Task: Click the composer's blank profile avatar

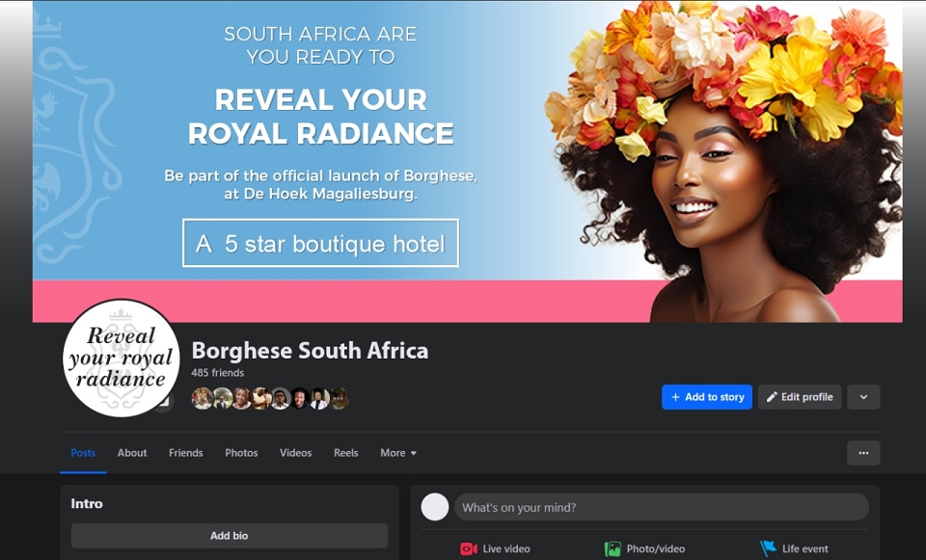Action: coord(435,507)
